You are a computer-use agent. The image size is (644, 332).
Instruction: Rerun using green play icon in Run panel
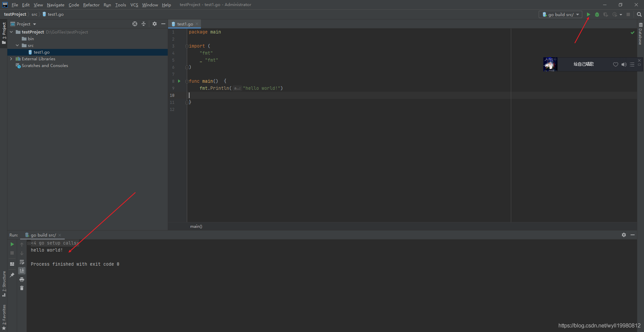pos(12,244)
